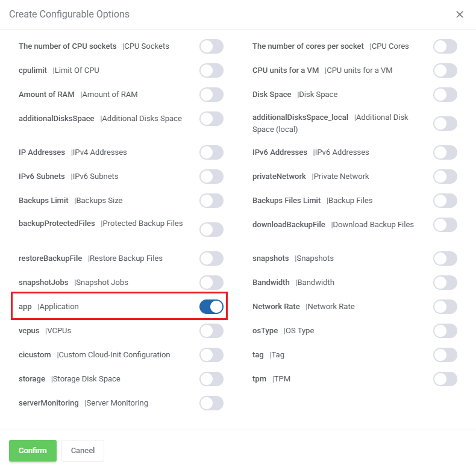Toggle on Custom Cloud-Init Configuration

211,355
